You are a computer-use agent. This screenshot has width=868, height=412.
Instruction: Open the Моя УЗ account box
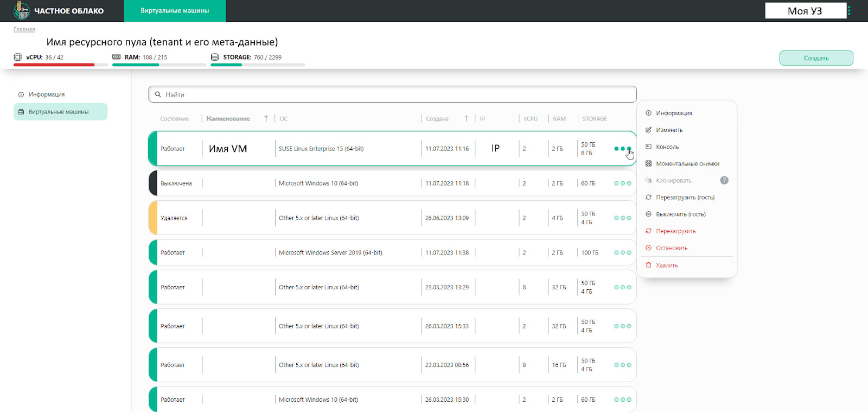click(x=806, y=11)
